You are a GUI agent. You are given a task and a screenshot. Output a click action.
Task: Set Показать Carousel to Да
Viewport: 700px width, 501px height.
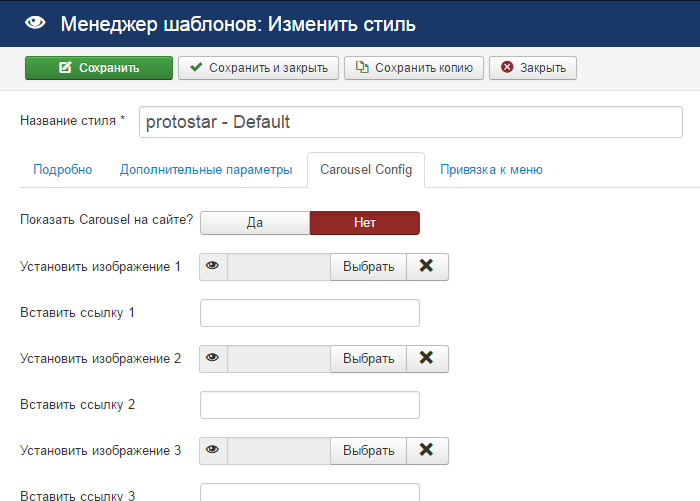pos(255,223)
